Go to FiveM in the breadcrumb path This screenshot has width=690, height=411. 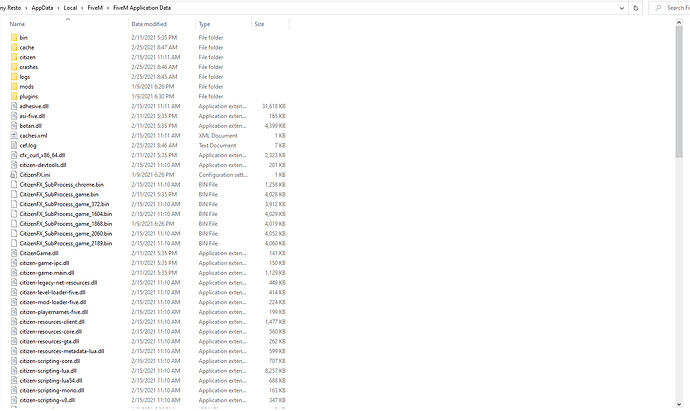coord(95,8)
